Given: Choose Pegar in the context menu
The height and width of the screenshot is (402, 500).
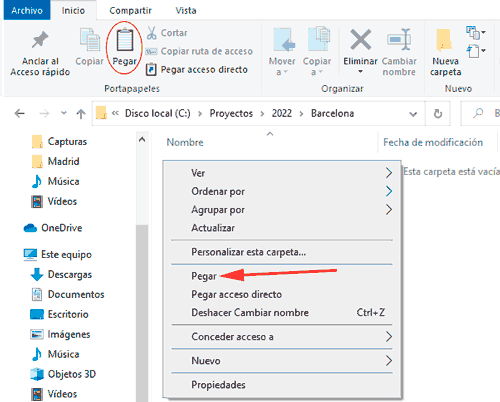Looking at the screenshot, I should click(204, 276).
